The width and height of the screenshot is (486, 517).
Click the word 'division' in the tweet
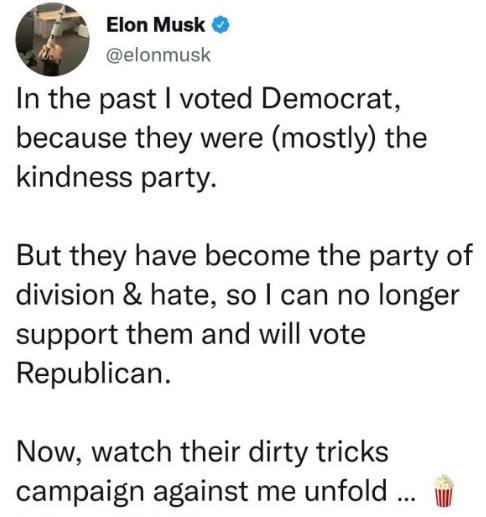(x=65, y=294)
